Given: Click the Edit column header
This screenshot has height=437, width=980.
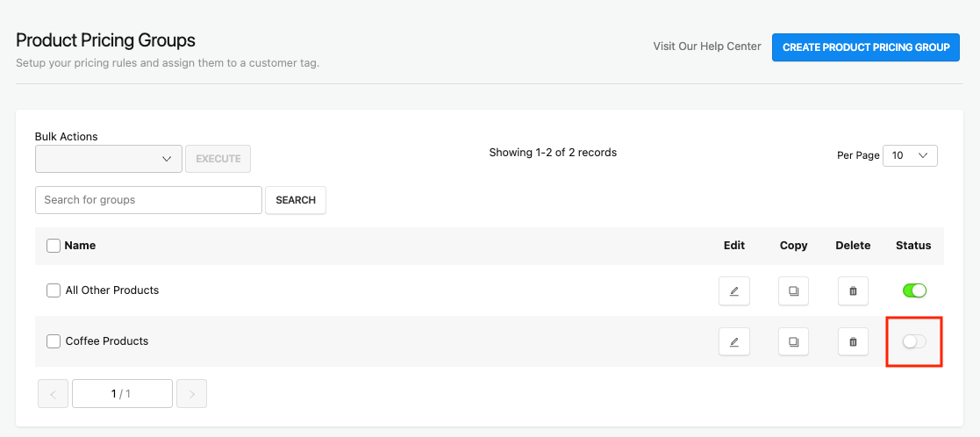Looking at the screenshot, I should click(x=734, y=246).
